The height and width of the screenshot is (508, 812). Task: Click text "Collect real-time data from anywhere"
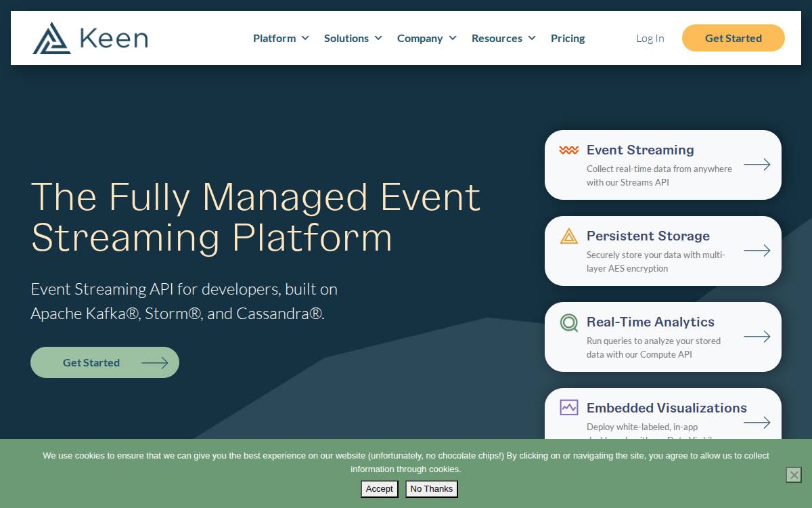tap(659, 169)
